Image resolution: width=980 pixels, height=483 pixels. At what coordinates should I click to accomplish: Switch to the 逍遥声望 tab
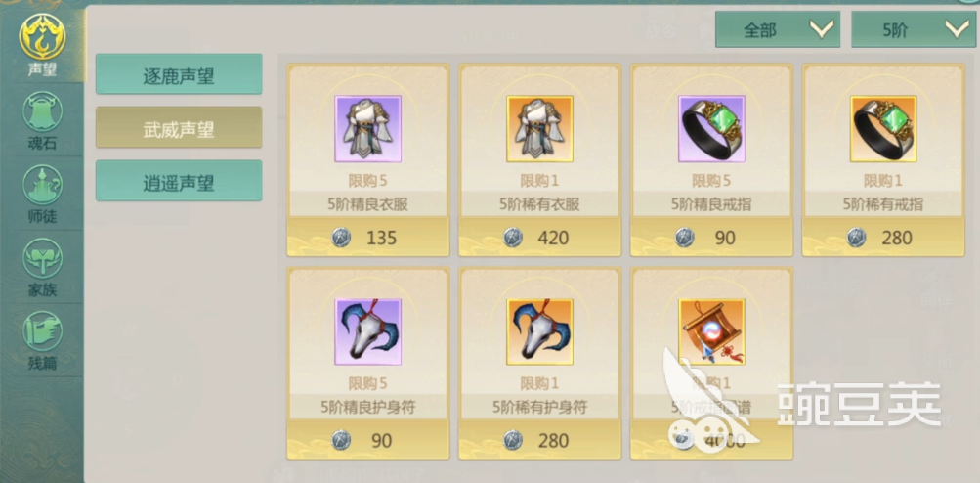[179, 181]
